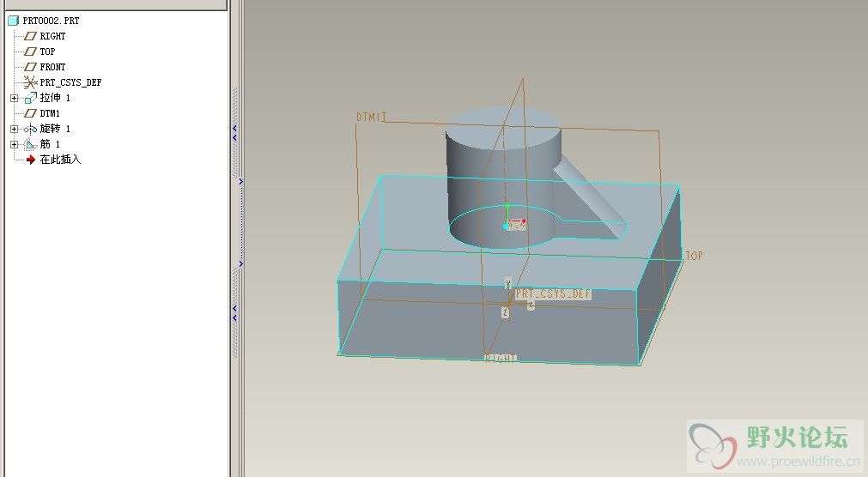This screenshot has height=477, width=868.
Task: Click the PRT_CSYS_DEF label in viewport
Action: 553,294
